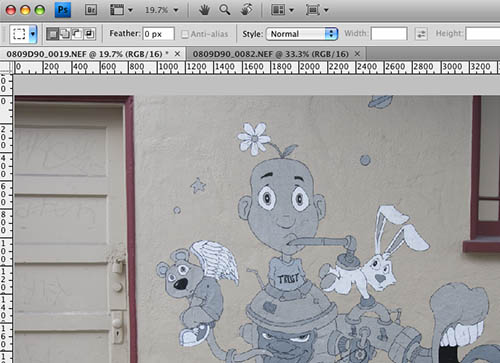Select the Hand tool in the top bar
This screenshot has height=363, width=500.
(x=204, y=10)
